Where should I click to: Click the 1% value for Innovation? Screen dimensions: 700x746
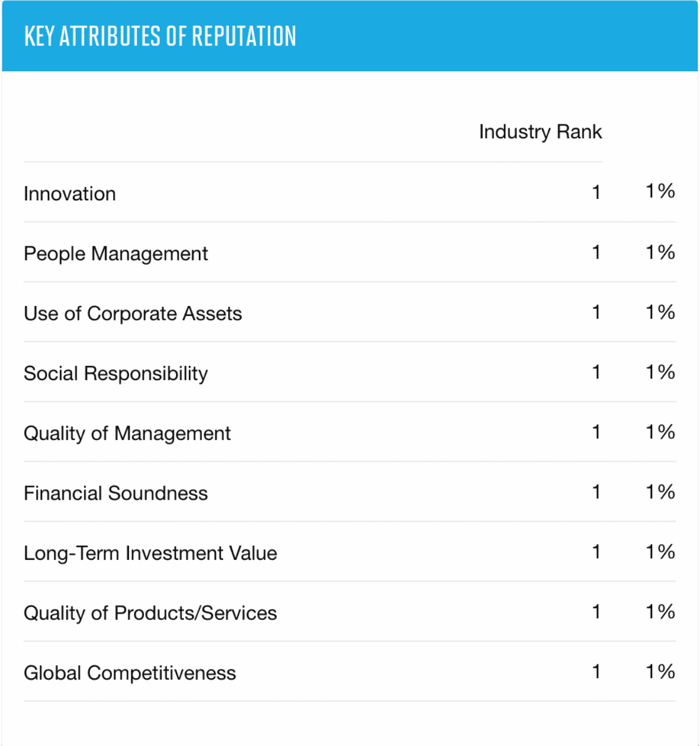coord(660,191)
